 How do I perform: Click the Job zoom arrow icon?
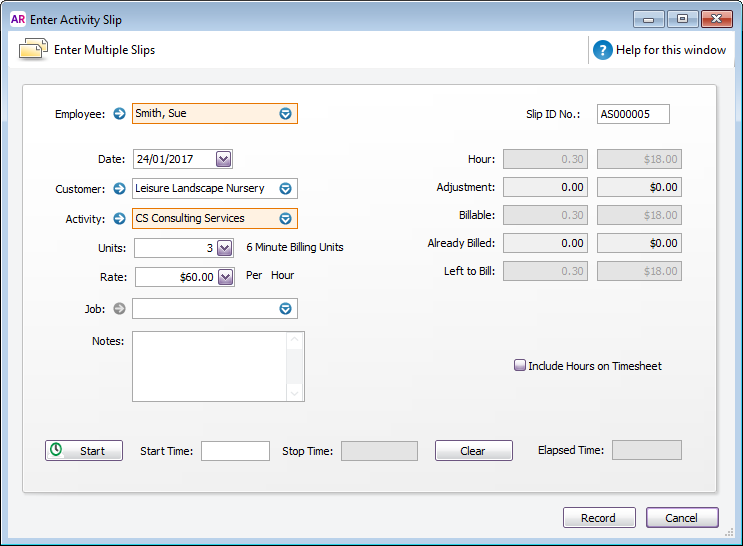click(x=120, y=309)
